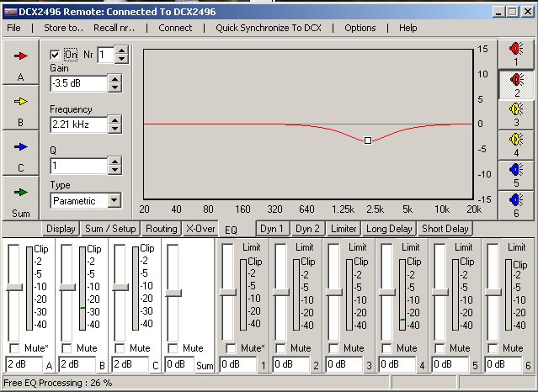
Task: Mute output channel 1
Action: coord(231,348)
